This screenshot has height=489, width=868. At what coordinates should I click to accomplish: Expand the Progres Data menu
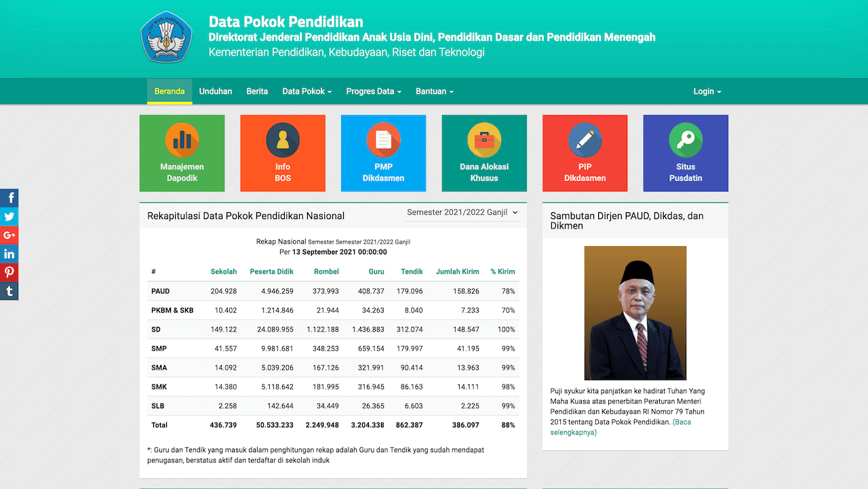coord(374,92)
